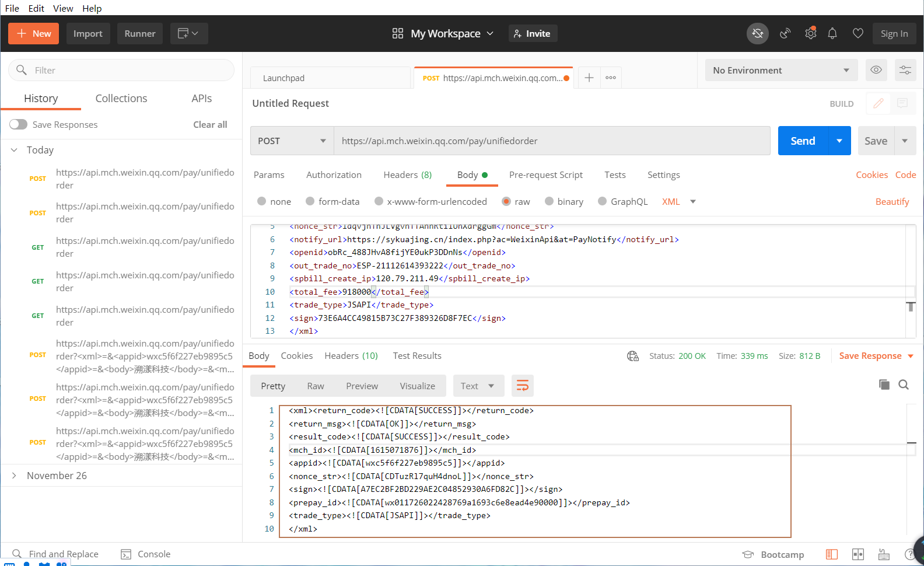
Task: Open the Edit menu
Action: [36, 8]
